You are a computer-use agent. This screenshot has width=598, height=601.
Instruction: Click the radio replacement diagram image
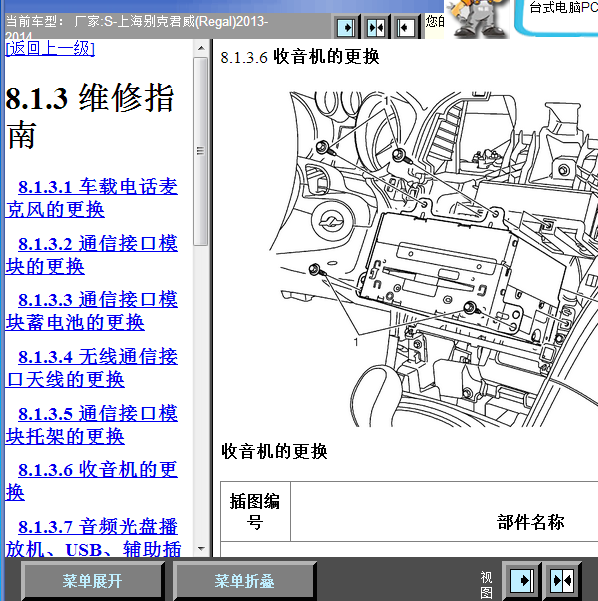(433, 259)
